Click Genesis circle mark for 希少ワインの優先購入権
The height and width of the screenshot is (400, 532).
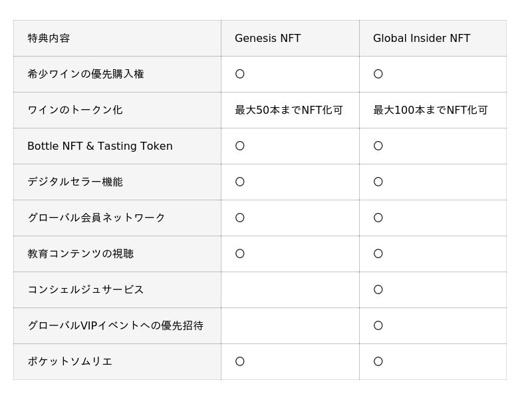click(x=240, y=75)
